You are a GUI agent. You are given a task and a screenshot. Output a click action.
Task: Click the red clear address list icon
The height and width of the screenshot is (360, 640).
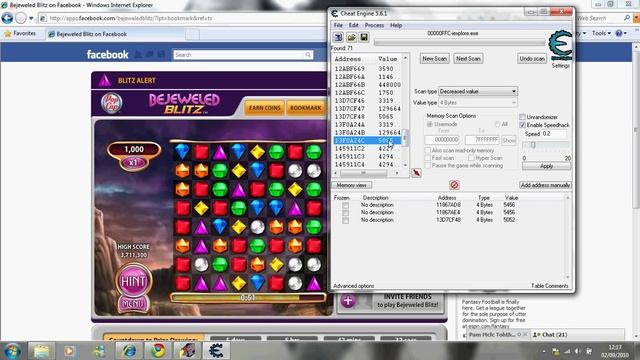pos(454,185)
